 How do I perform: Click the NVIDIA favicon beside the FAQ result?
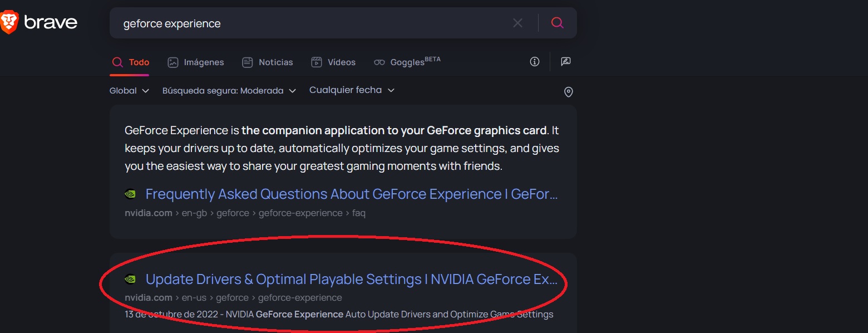click(x=130, y=194)
